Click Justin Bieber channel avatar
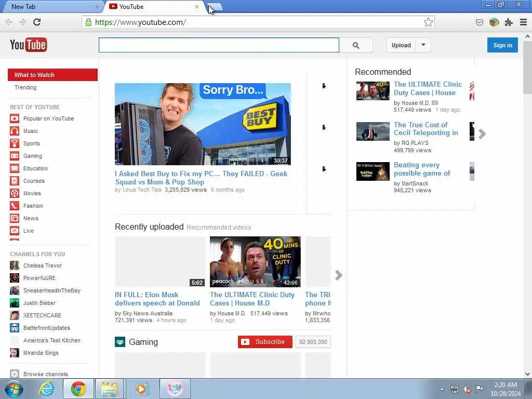The height and width of the screenshot is (399, 532). click(x=14, y=303)
